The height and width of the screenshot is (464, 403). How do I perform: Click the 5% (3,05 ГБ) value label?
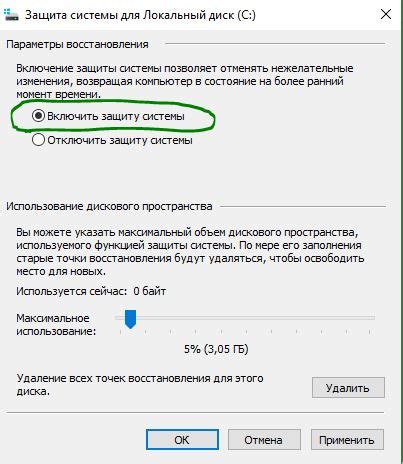click(x=216, y=349)
